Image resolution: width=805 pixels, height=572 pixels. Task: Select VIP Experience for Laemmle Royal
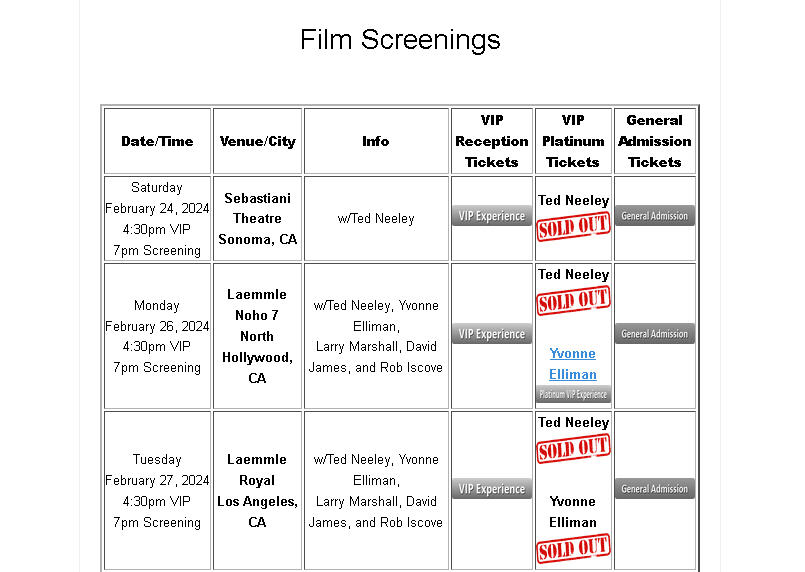pos(491,489)
